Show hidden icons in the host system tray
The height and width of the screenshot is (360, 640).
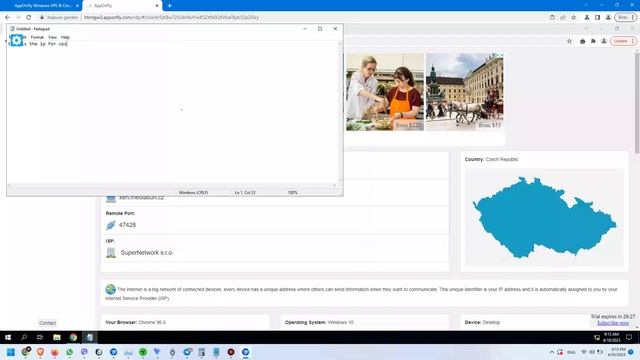point(552,352)
